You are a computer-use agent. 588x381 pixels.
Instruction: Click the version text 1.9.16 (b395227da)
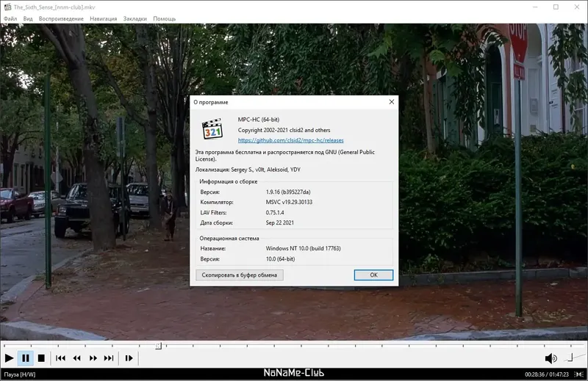288,192
